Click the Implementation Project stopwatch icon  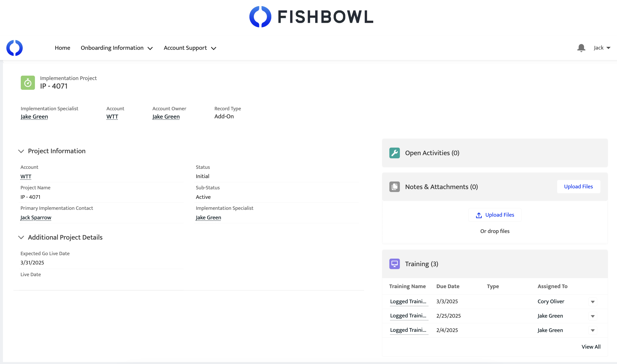28,83
